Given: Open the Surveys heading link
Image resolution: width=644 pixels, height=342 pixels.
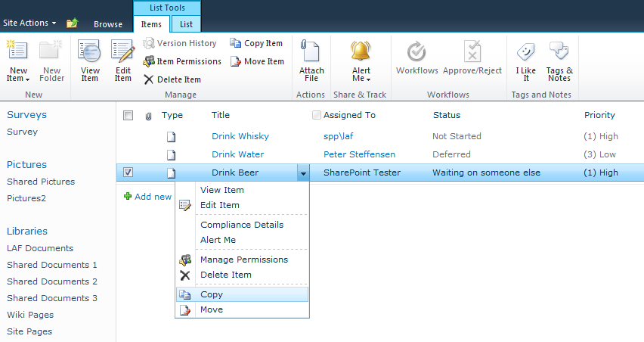Looking at the screenshot, I should [x=26, y=115].
